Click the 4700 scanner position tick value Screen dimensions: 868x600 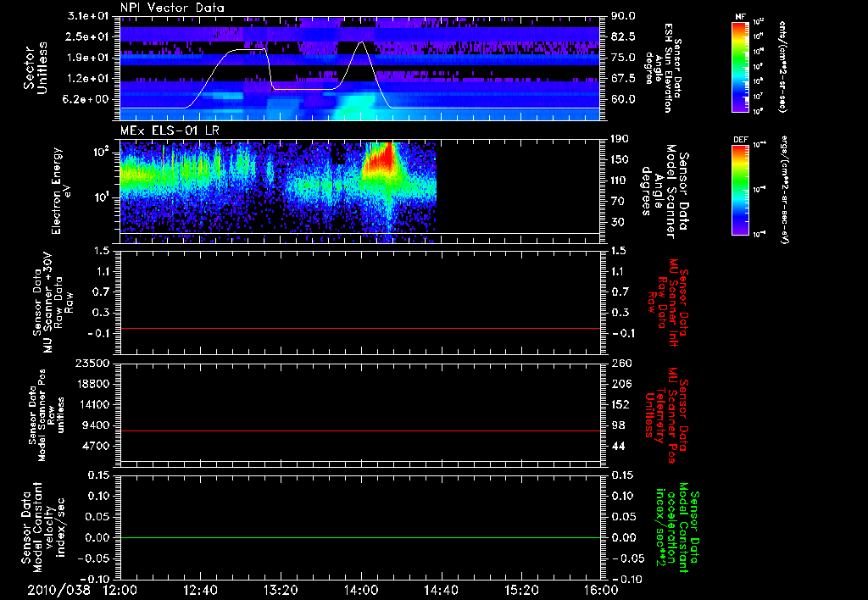pos(96,446)
